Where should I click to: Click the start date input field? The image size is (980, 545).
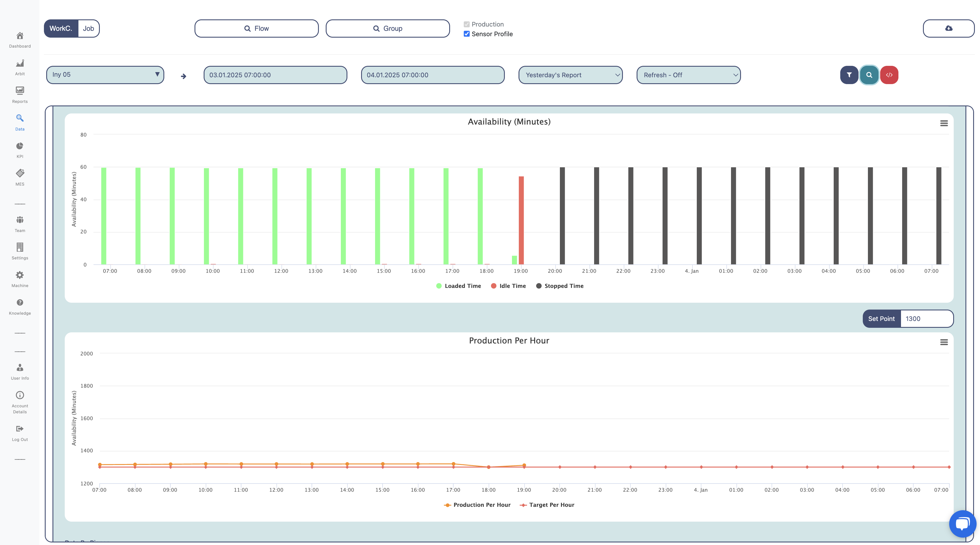point(275,74)
